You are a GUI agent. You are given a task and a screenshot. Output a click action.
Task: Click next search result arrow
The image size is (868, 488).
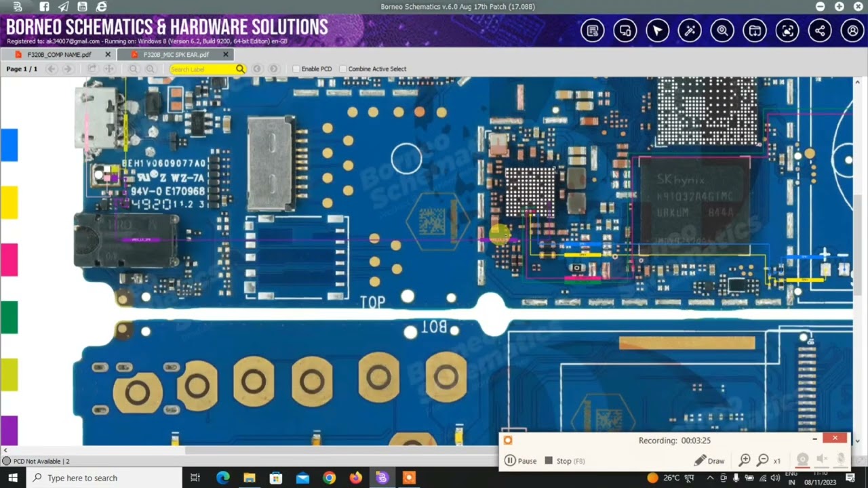click(x=273, y=69)
